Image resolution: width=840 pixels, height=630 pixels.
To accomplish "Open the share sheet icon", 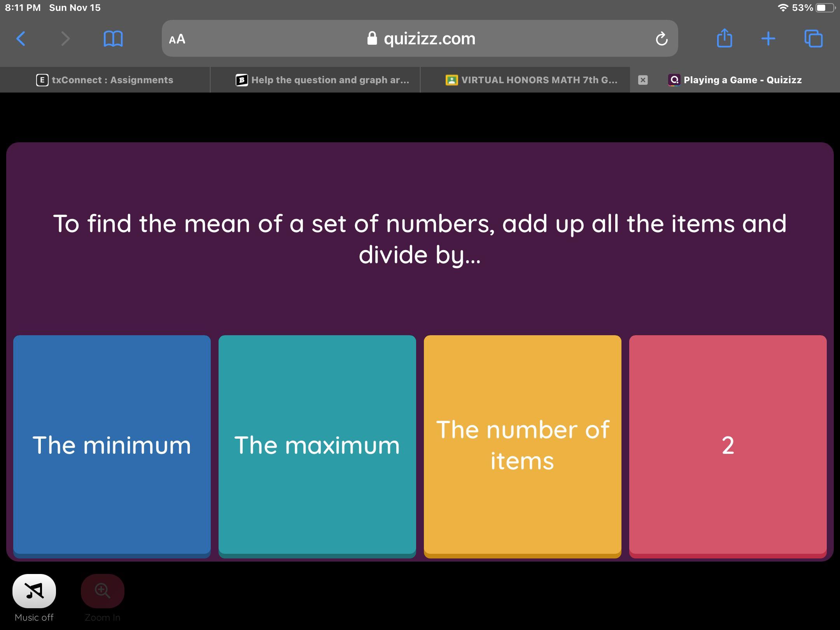I will (724, 38).
